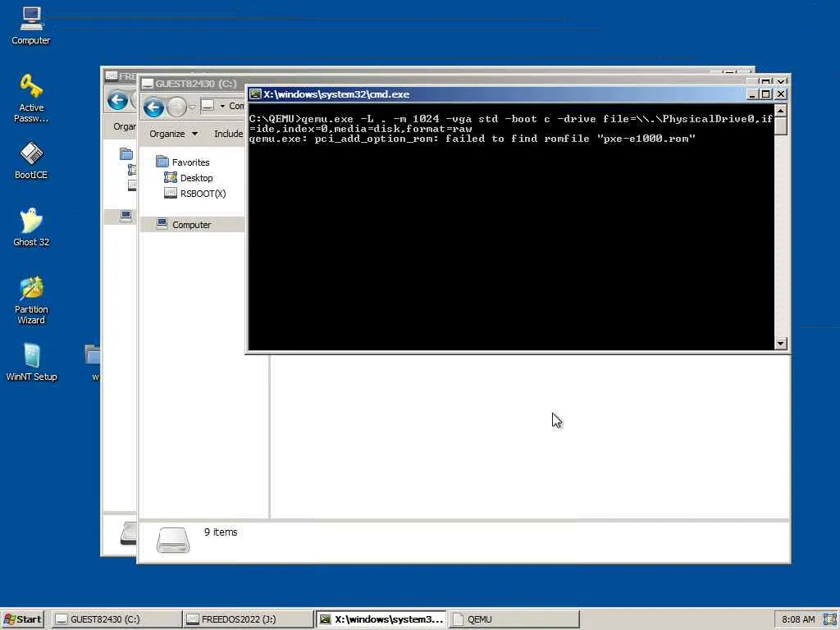Click forward arrow in GUEST82430 window
Screen dimensions: 840x630
[176, 107]
